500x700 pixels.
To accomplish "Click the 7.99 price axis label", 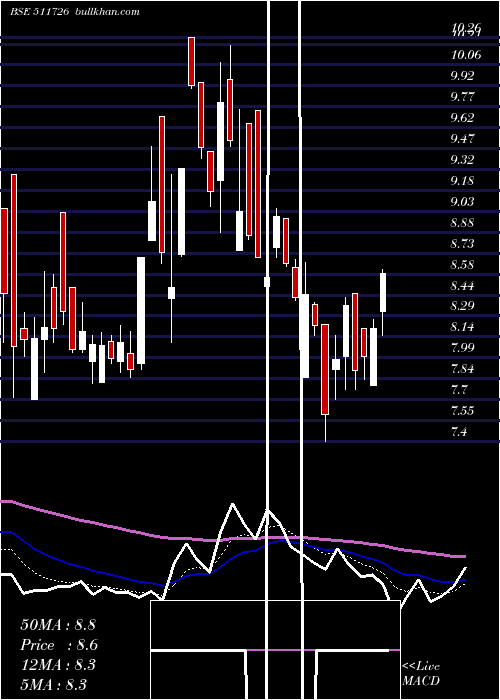I will [462, 348].
